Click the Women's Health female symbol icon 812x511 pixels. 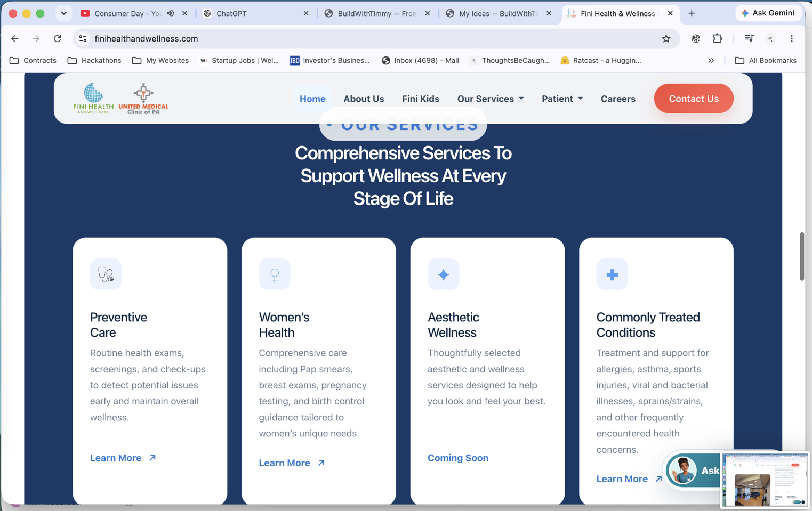(x=275, y=274)
